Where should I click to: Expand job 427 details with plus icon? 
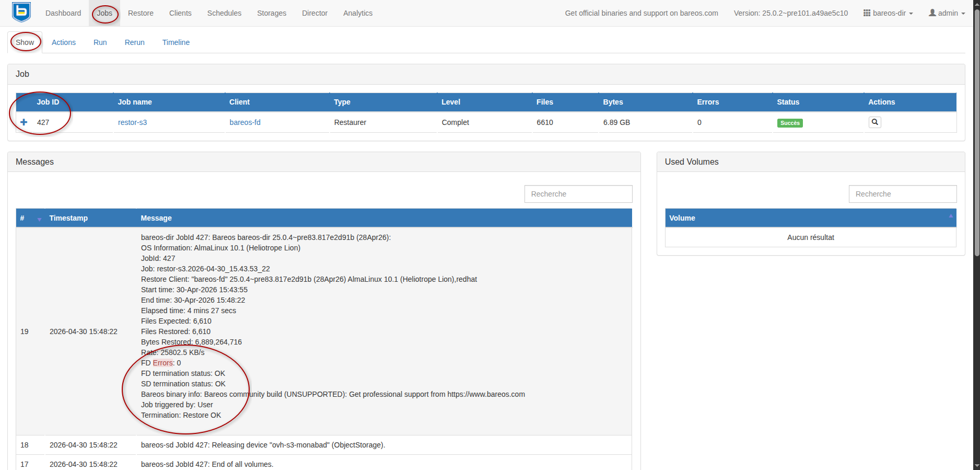[24, 122]
